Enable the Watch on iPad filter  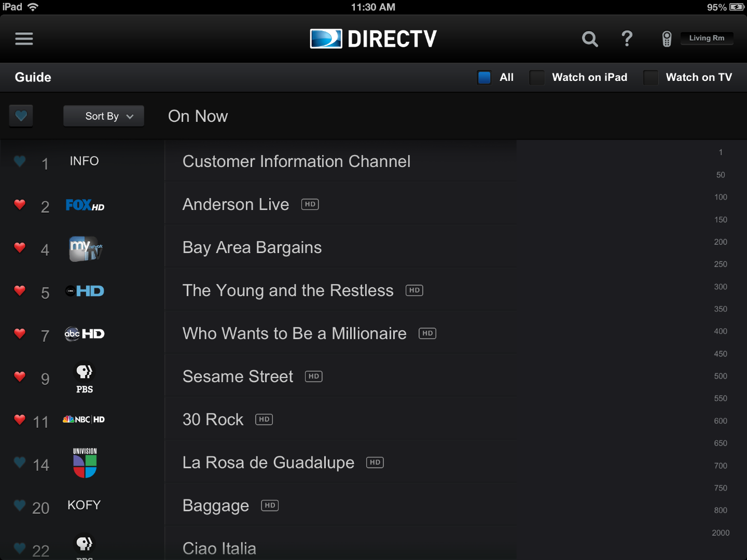[537, 77]
